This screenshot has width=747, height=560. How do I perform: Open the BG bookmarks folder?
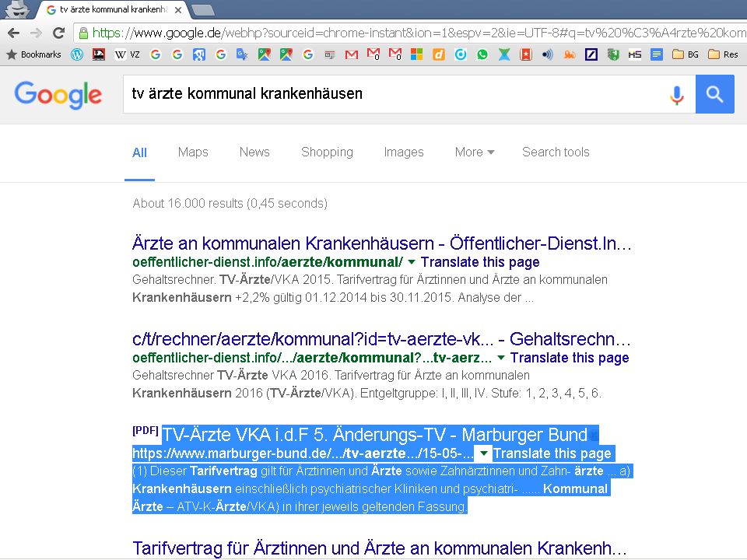[686, 54]
